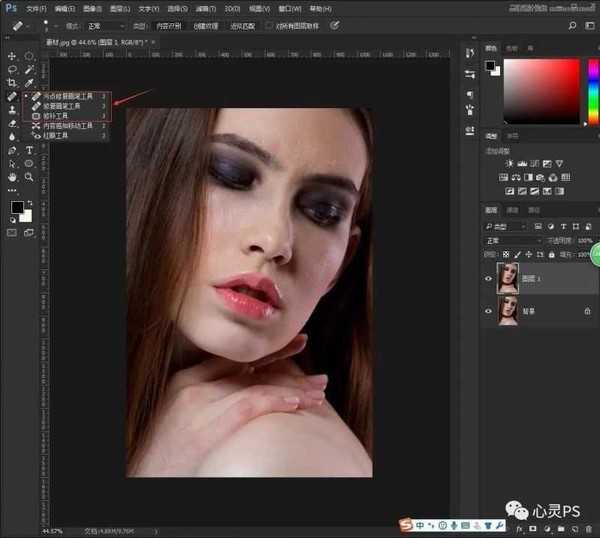This screenshot has height=538, width=600.
Task: Click the 内容识别 option button
Action: coord(168,25)
